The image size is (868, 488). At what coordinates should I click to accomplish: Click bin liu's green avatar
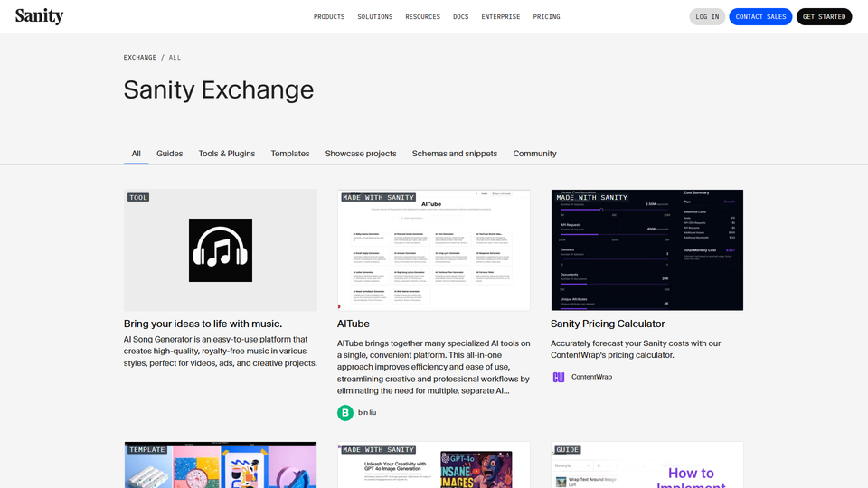tap(345, 413)
